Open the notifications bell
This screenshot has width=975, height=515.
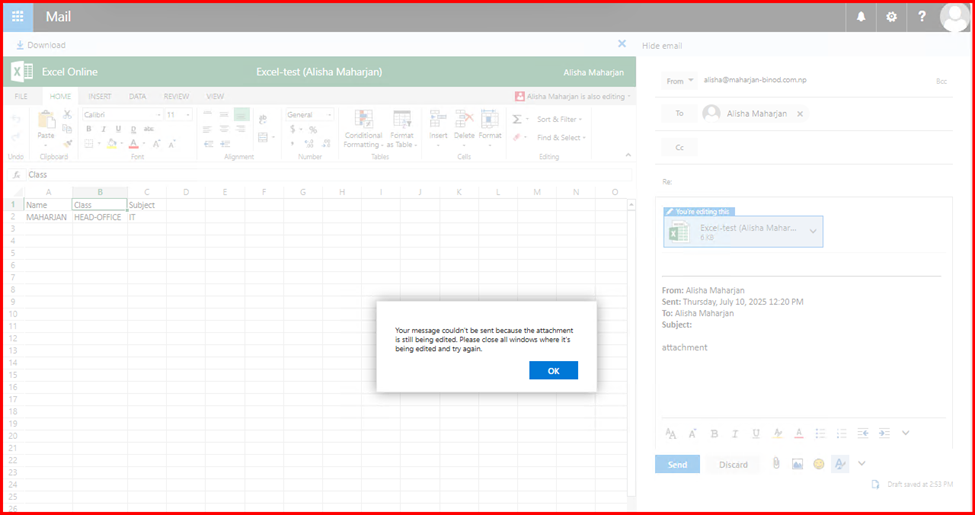point(861,17)
